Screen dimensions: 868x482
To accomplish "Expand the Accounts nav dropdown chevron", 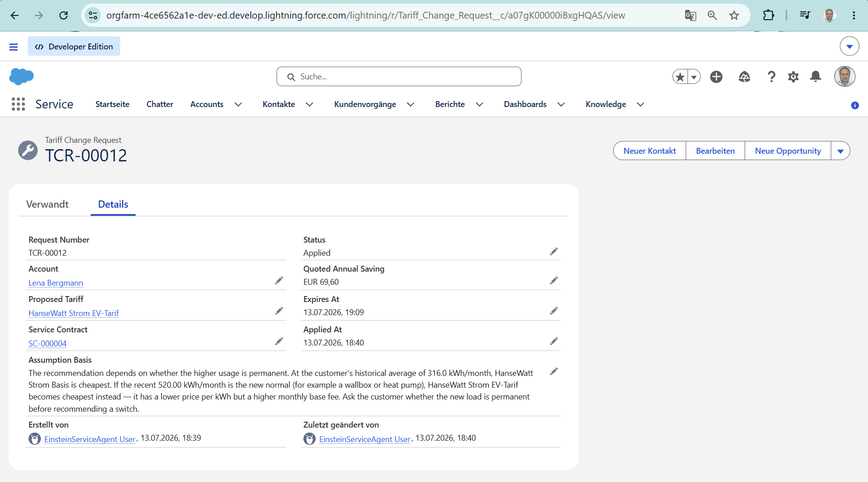I will pos(238,104).
